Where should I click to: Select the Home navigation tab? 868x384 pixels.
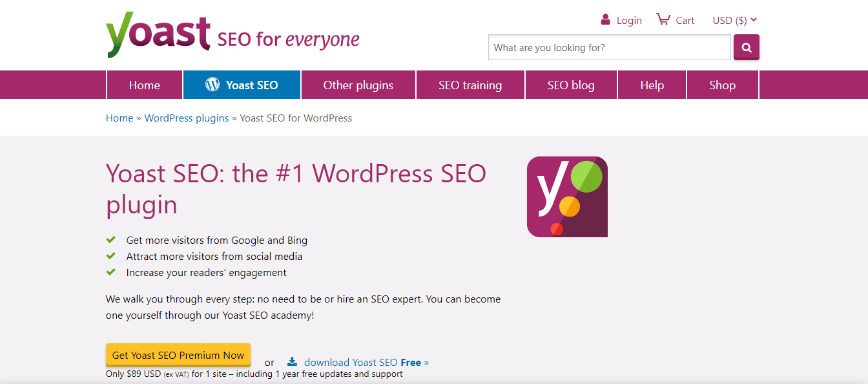point(145,85)
